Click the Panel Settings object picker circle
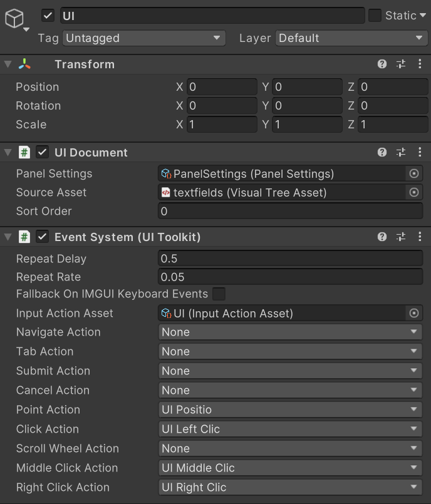The height and width of the screenshot is (504, 431). coord(414,174)
